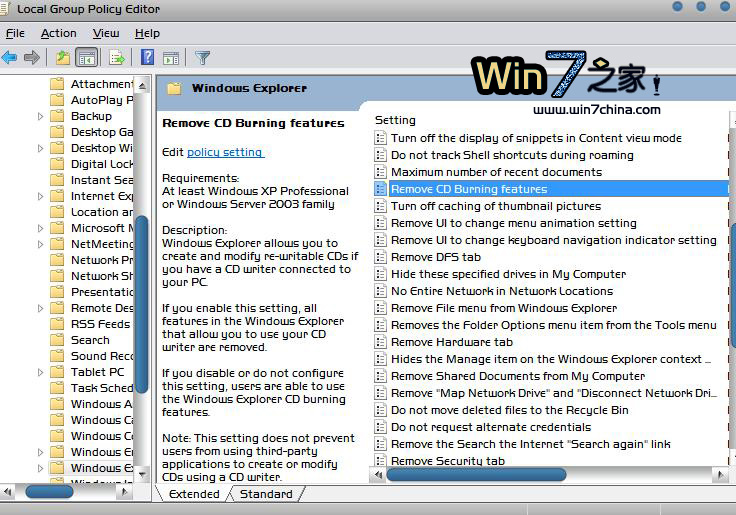Viewport: 736px width, 515px height.
Task: Expand the NetMeeting tree node
Action: 40,244
